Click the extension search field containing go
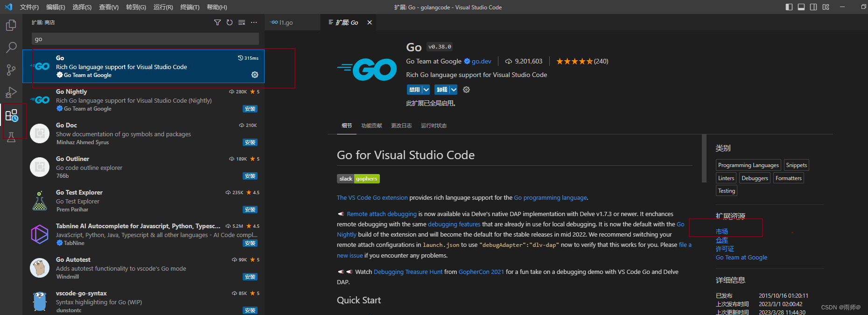 [x=145, y=39]
